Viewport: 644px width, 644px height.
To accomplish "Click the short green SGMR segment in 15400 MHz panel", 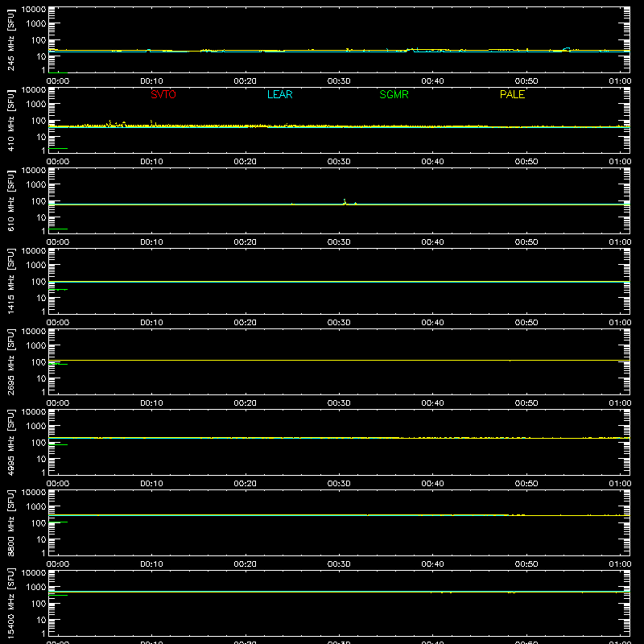I will click(x=58, y=595).
